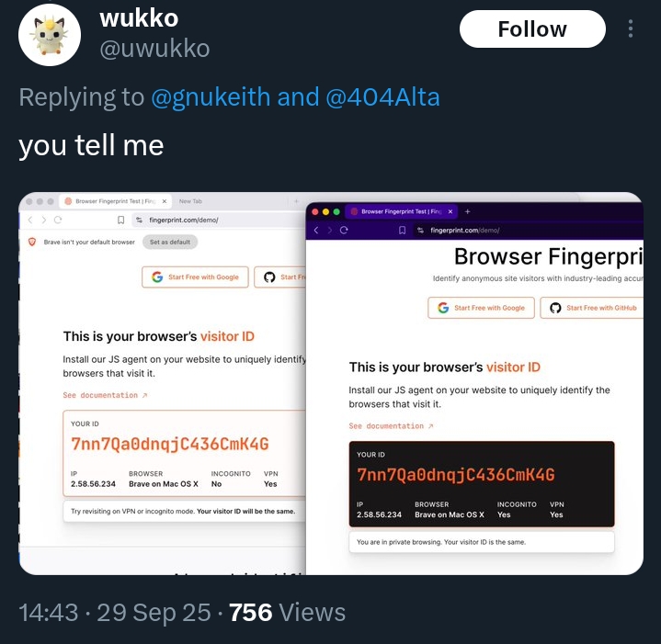The image size is (661, 644).
Task: Open @gnukeith mention link
Action: pyautogui.click(x=211, y=97)
